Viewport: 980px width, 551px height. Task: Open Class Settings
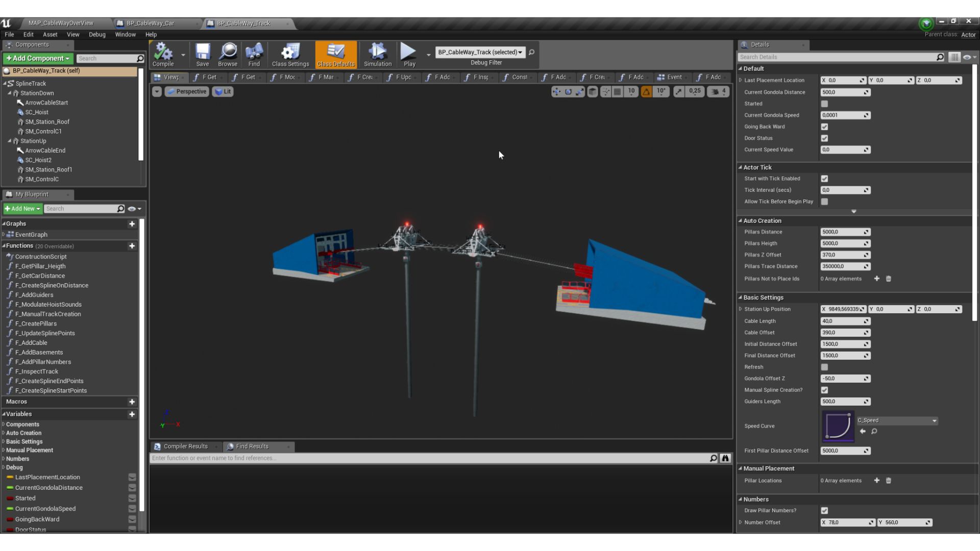click(x=290, y=55)
